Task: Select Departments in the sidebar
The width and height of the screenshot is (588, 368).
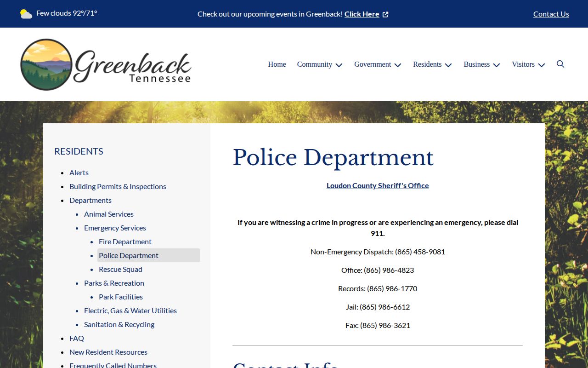Action: click(x=90, y=200)
